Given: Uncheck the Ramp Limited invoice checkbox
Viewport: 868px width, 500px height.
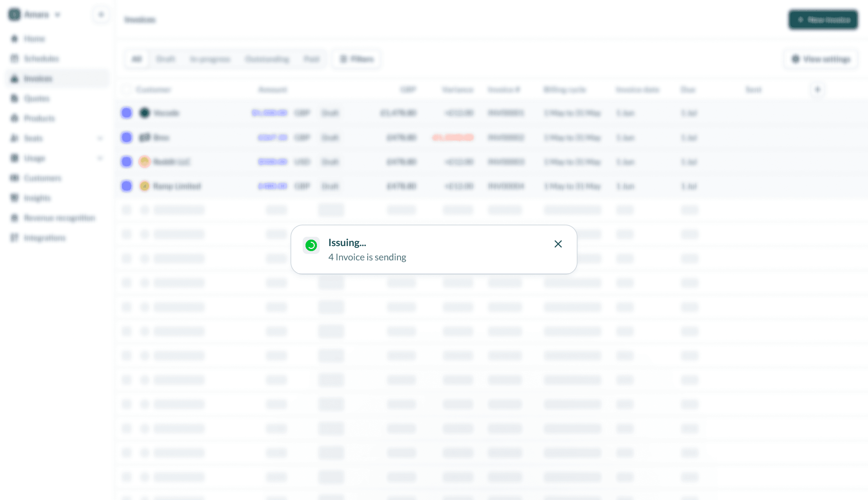Looking at the screenshot, I should pyautogui.click(x=127, y=186).
